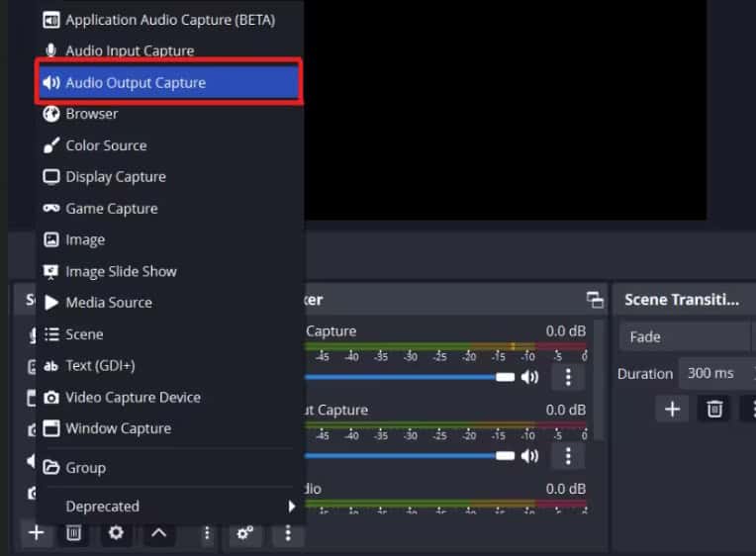Image resolution: width=756 pixels, height=556 pixels.
Task: Choose Media Source from menu
Action: point(170,303)
